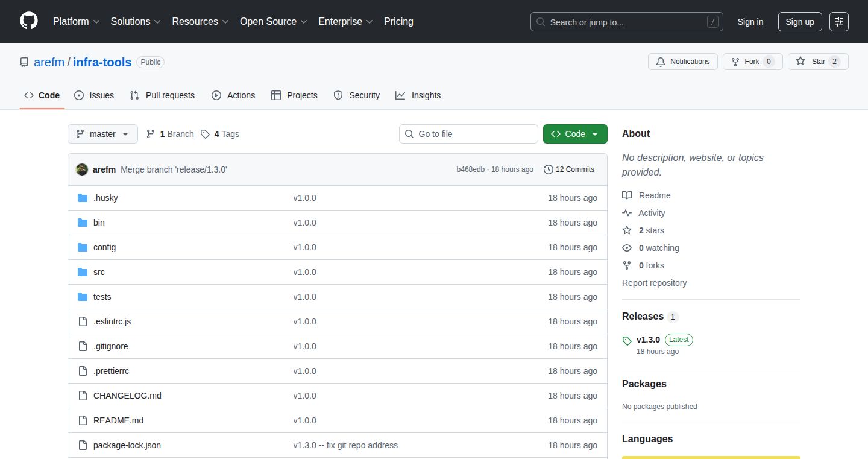The width and height of the screenshot is (868, 459).
Task: Switch to the Insights tab
Action: (418, 95)
